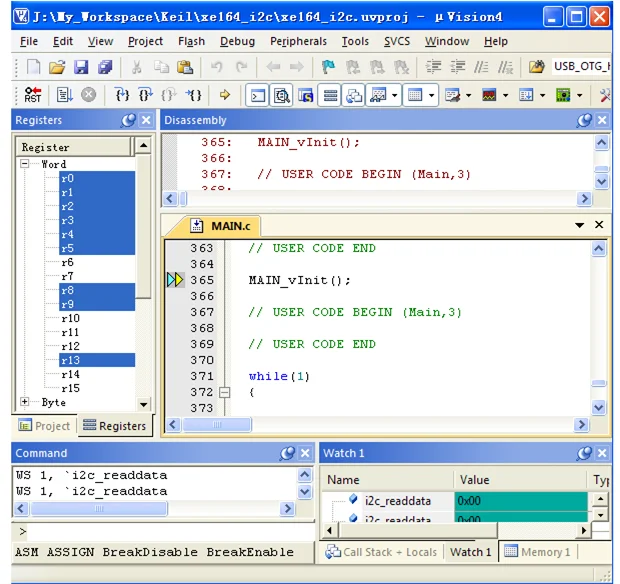This screenshot has height=584, width=620.
Task: Click the Open file folder icon
Action: (x=57, y=67)
